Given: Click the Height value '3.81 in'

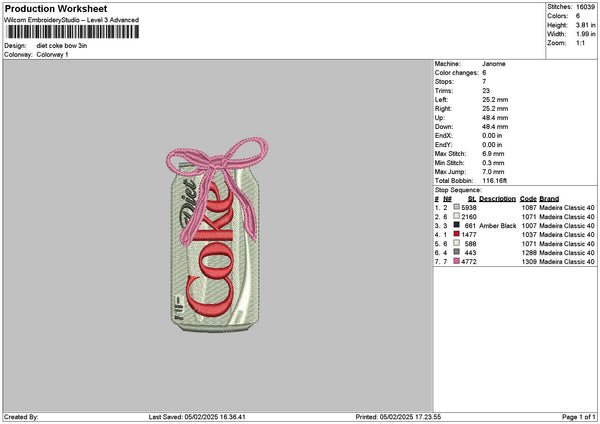Looking at the screenshot, I should click(585, 25).
